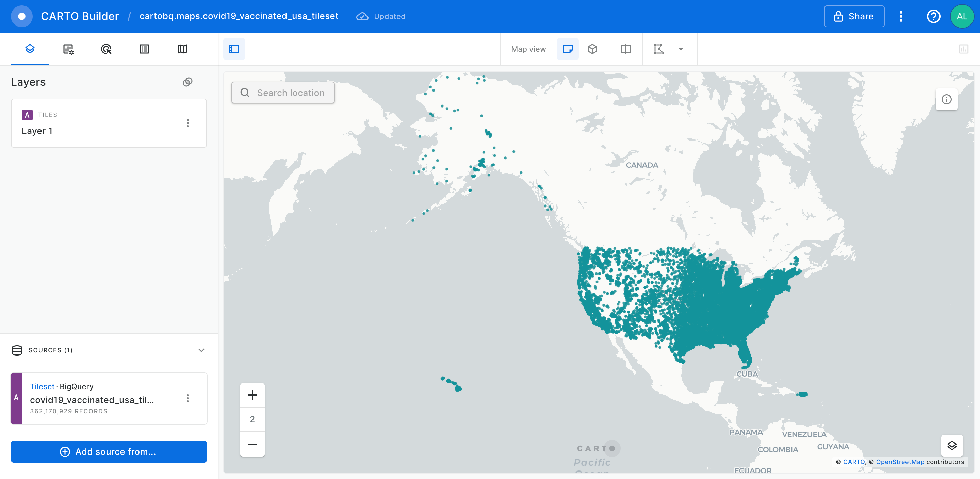This screenshot has height=479, width=980.
Task: Select the Layers tab
Action: (30, 49)
